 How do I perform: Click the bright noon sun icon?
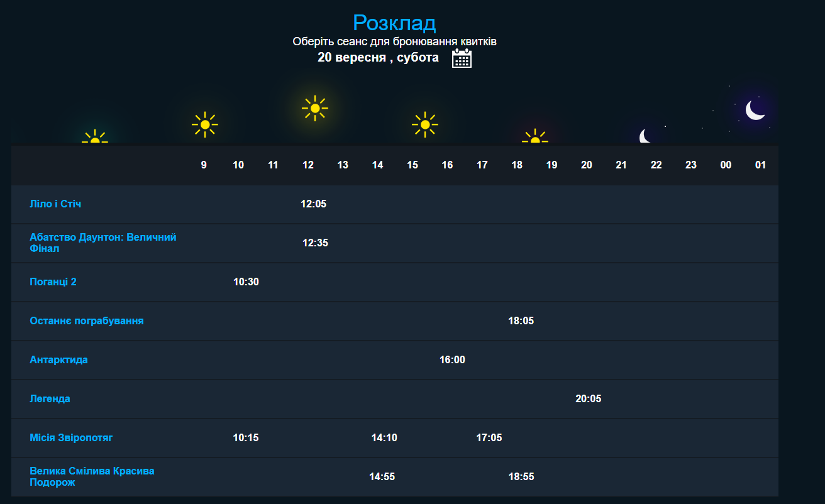pos(315,108)
